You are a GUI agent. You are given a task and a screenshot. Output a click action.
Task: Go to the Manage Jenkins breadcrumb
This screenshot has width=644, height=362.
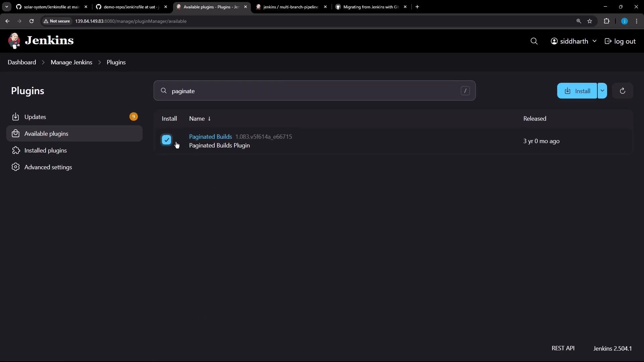coord(71,62)
